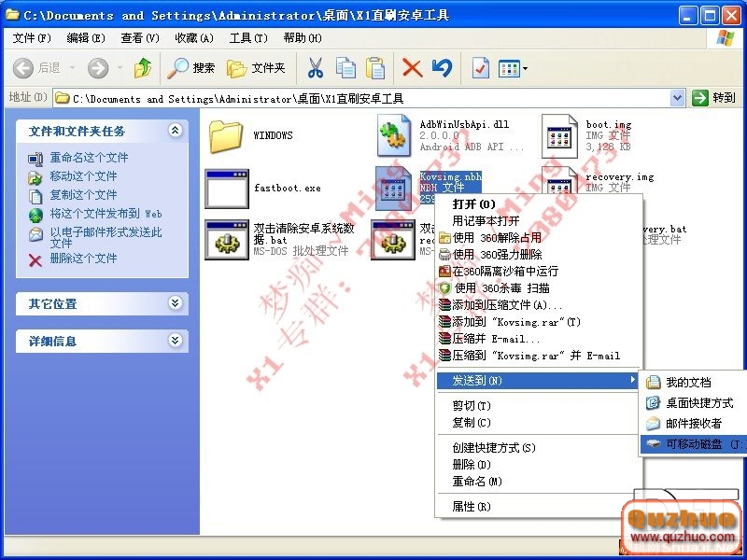This screenshot has width=747, height=560.
Task: Click the Copy toolbar icon
Action: (x=345, y=68)
